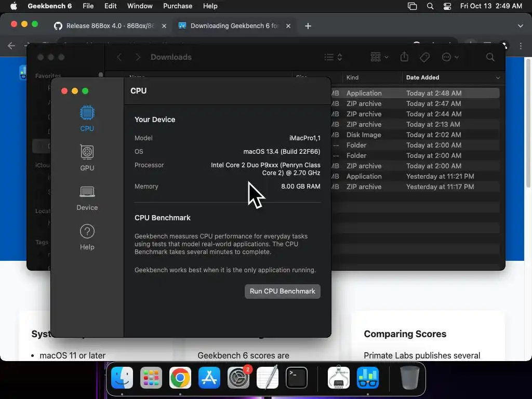The width and height of the screenshot is (532, 399).
Task: Click Run CPU Benchmark button
Action: pyautogui.click(x=282, y=291)
